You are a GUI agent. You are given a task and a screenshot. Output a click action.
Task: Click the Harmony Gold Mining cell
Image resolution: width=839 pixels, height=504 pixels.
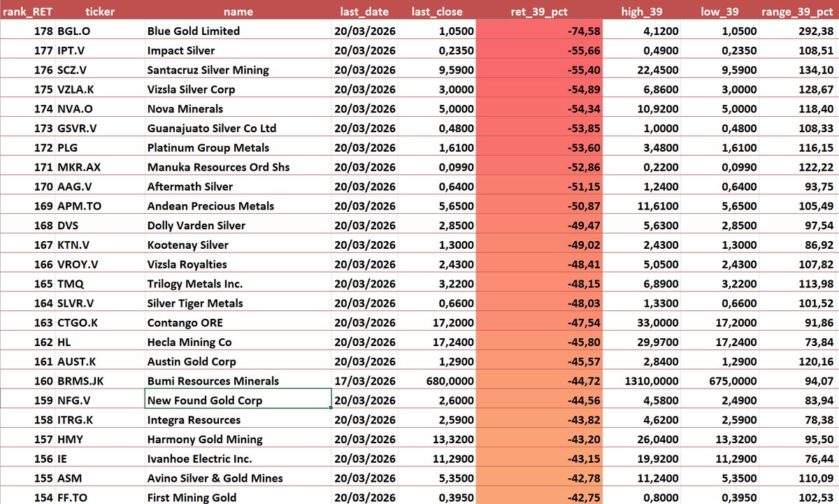(238, 440)
